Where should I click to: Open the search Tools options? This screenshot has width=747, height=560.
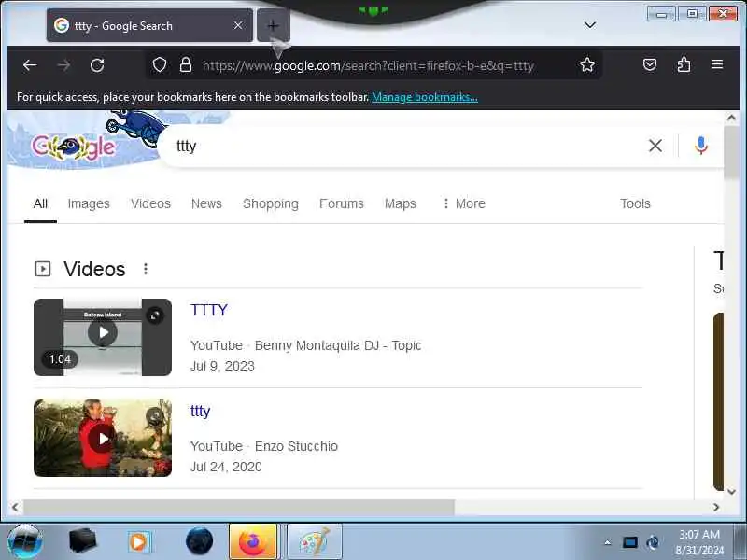pos(635,203)
